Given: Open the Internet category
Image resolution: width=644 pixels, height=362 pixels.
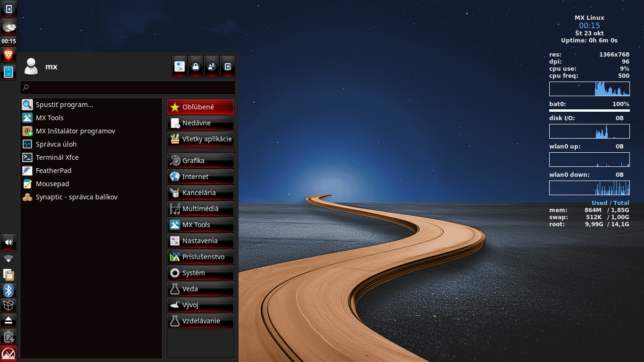Looking at the screenshot, I should [201, 177].
